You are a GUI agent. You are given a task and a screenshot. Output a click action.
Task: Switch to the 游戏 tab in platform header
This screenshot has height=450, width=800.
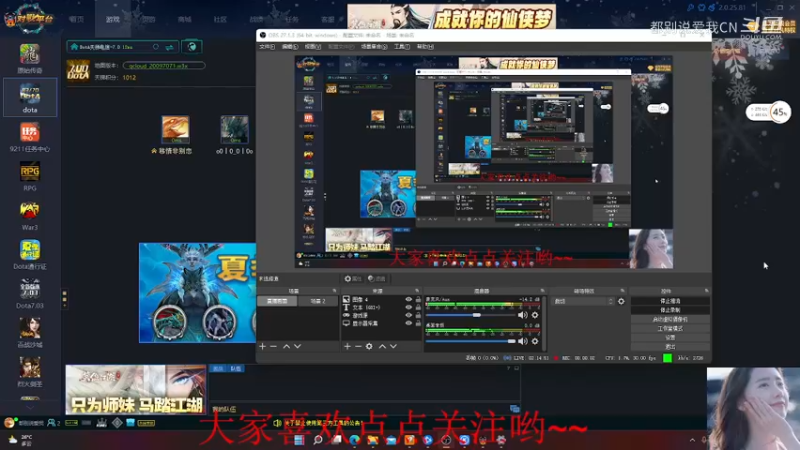point(113,19)
